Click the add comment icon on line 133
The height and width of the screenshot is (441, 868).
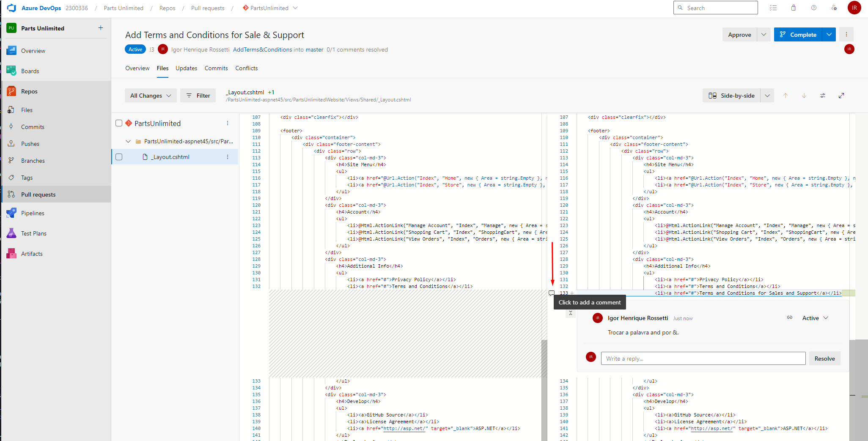[552, 293]
